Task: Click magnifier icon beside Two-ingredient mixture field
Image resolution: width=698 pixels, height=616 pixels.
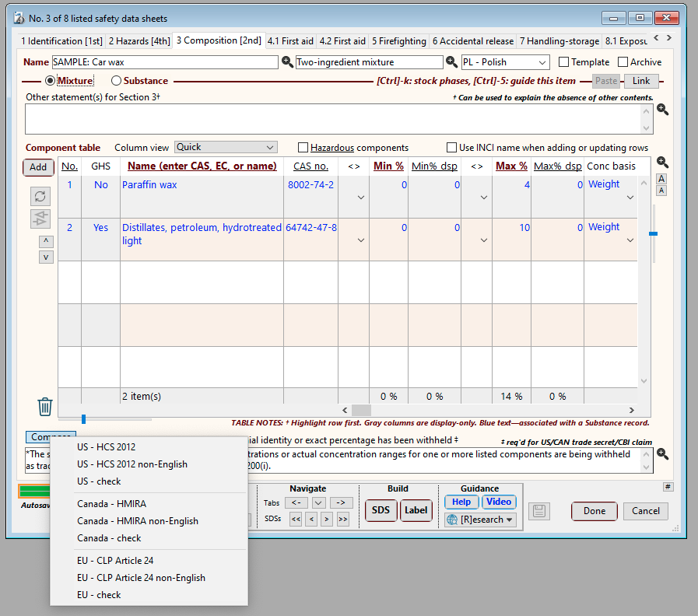Action: click(451, 62)
